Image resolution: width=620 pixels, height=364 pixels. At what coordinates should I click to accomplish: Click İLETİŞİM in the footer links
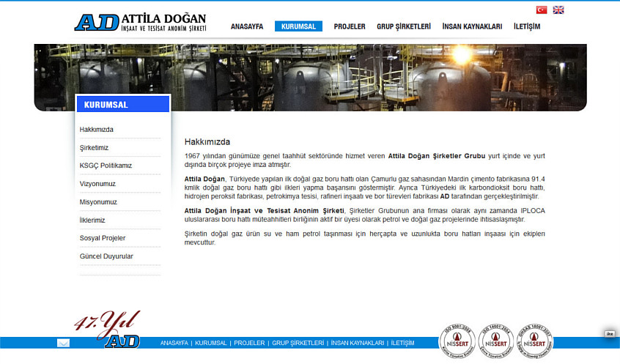(402, 343)
